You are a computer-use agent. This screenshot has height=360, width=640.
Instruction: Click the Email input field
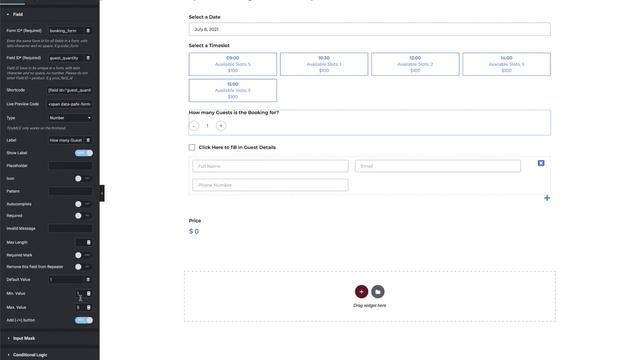click(x=438, y=166)
